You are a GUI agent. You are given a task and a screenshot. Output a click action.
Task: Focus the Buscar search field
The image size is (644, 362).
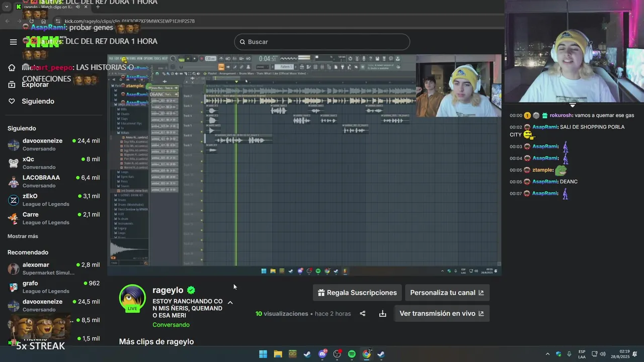(x=322, y=42)
